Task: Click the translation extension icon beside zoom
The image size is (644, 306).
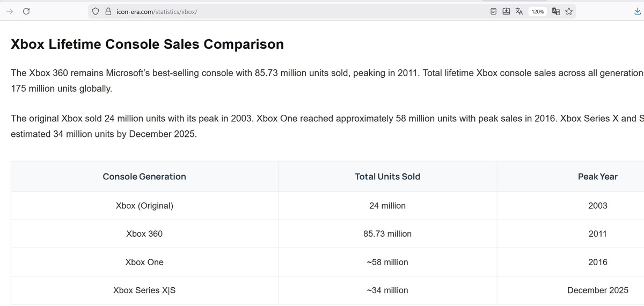Action: [x=555, y=11]
